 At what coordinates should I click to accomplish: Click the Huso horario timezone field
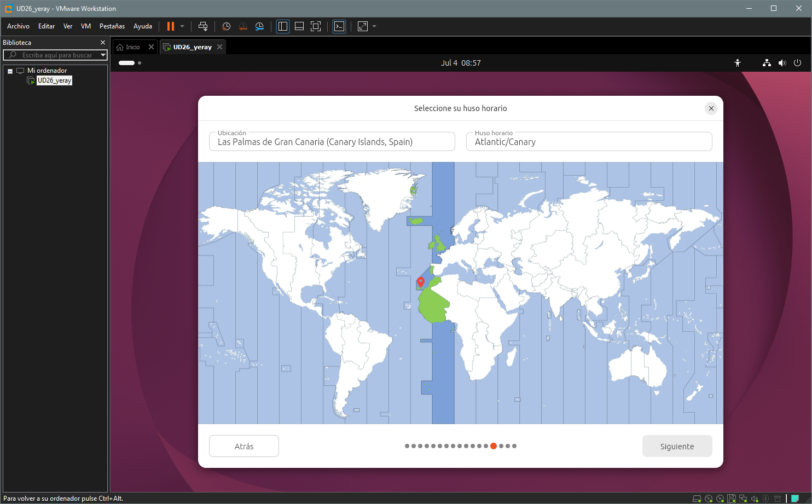pyautogui.click(x=589, y=141)
